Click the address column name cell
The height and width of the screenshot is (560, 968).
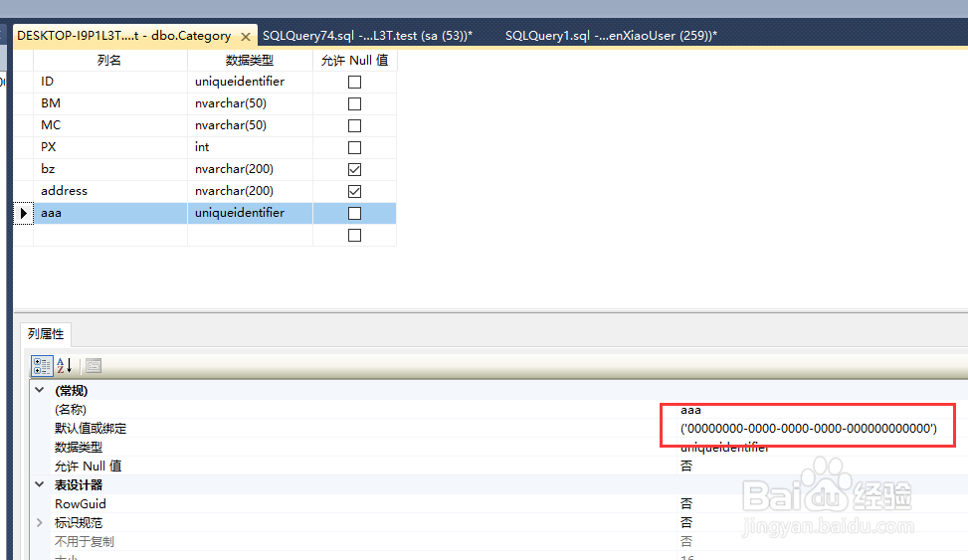pyautogui.click(x=109, y=191)
